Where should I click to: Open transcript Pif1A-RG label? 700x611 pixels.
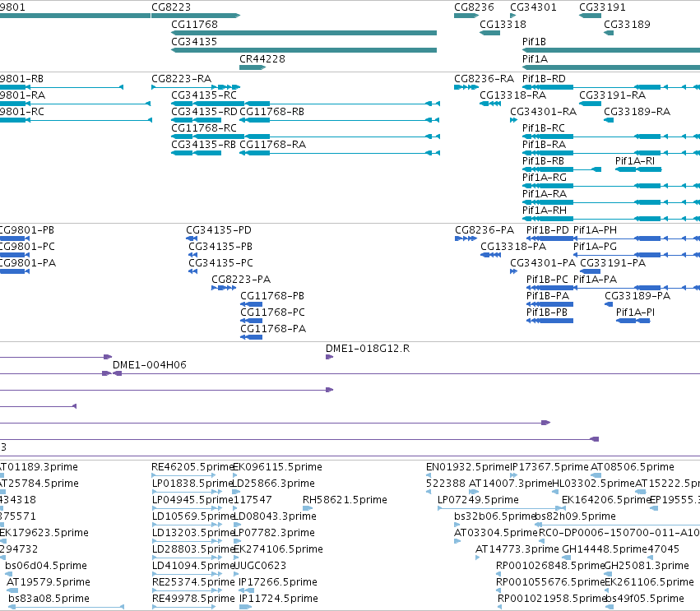click(545, 178)
